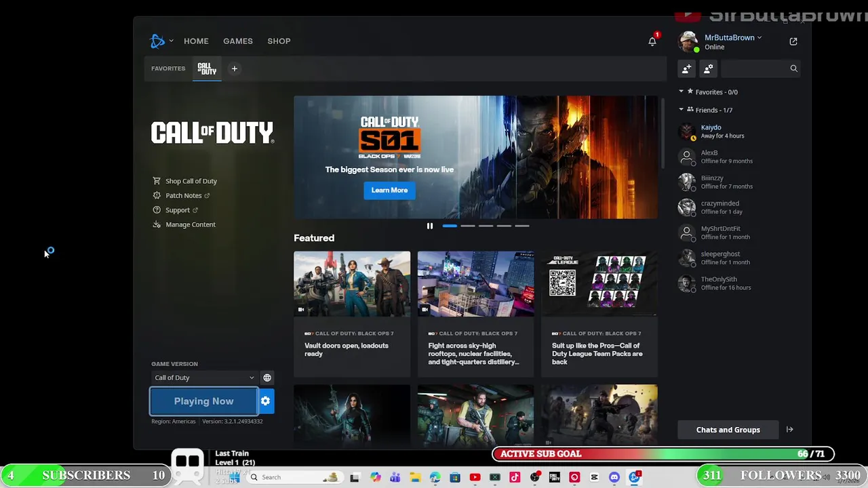The width and height of the screenshot is (868, 488).
Task: Open the HOME tab
Action: (x=196, y=41)
